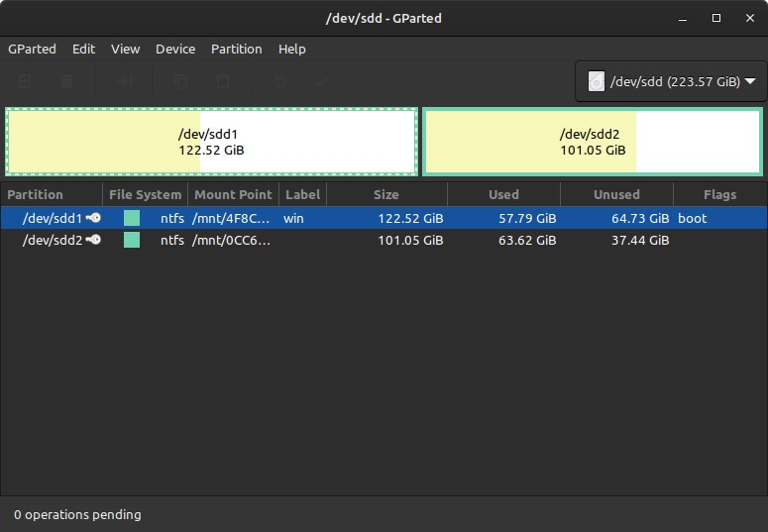Click the Delete partition trash icon

click(x=66, y=81)
